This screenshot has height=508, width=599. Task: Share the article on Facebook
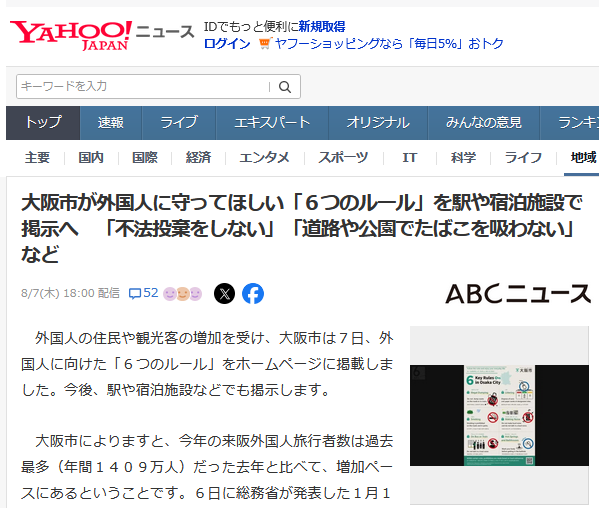pyautogui.click(x=253, y=294)
